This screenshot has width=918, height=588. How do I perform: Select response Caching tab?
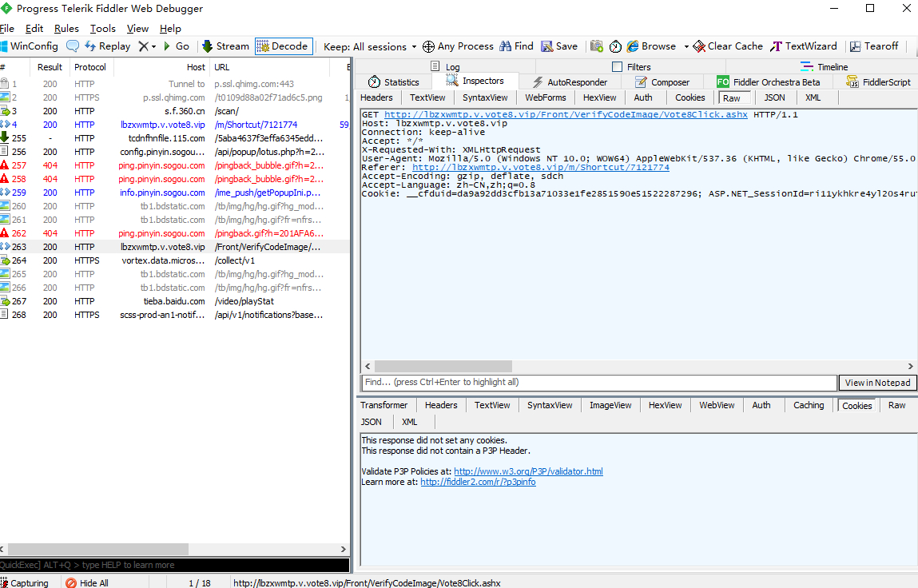809,405
